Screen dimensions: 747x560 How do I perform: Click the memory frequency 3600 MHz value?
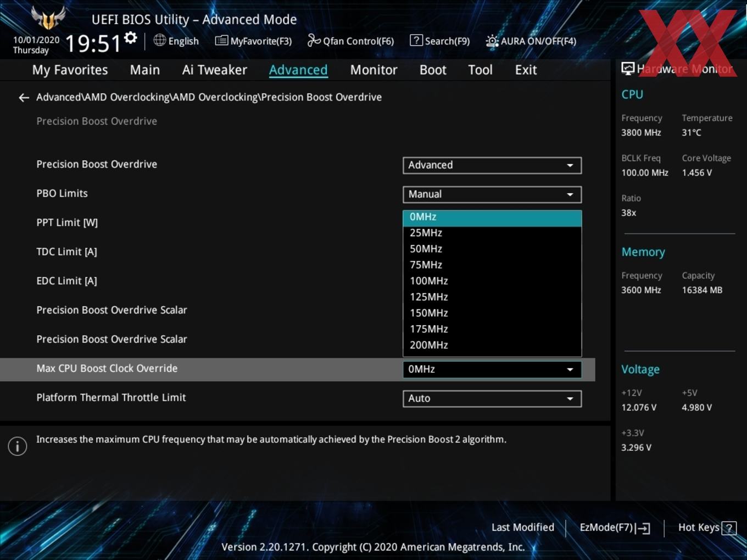(641, 290)
